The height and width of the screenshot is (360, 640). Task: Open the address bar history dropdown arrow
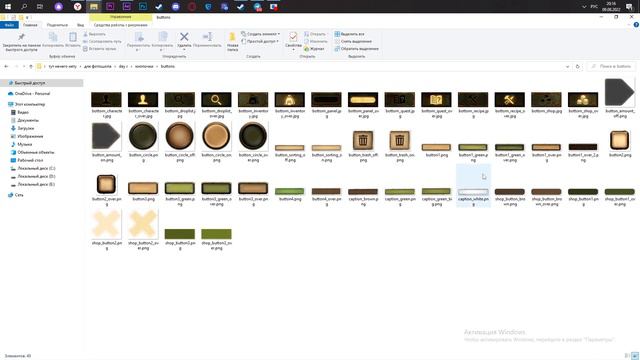click(567, 66)
